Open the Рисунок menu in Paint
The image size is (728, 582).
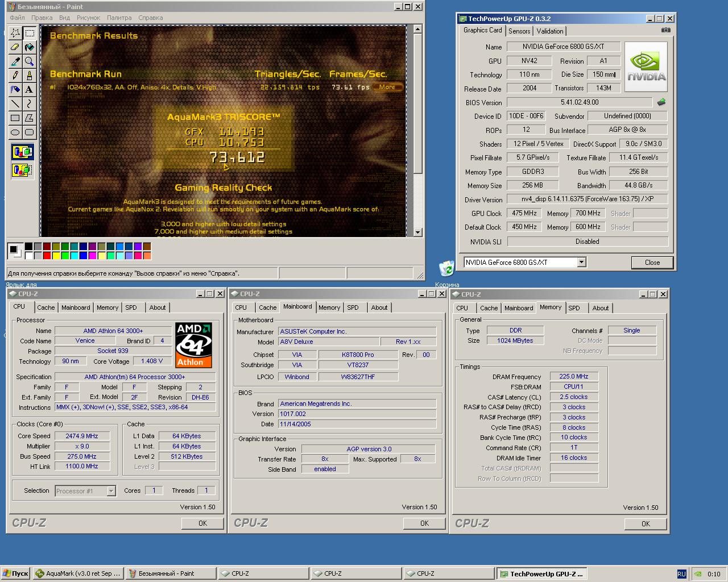click(x=88, y=18)
